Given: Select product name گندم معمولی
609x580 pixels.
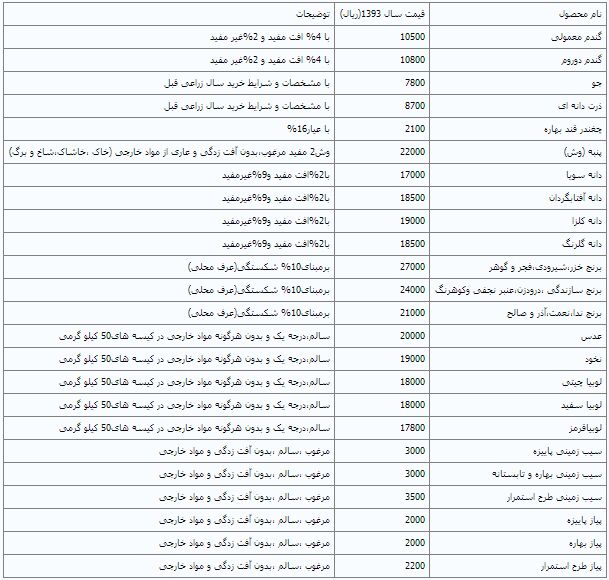Looking at the screenshot, I should (576, 37).
